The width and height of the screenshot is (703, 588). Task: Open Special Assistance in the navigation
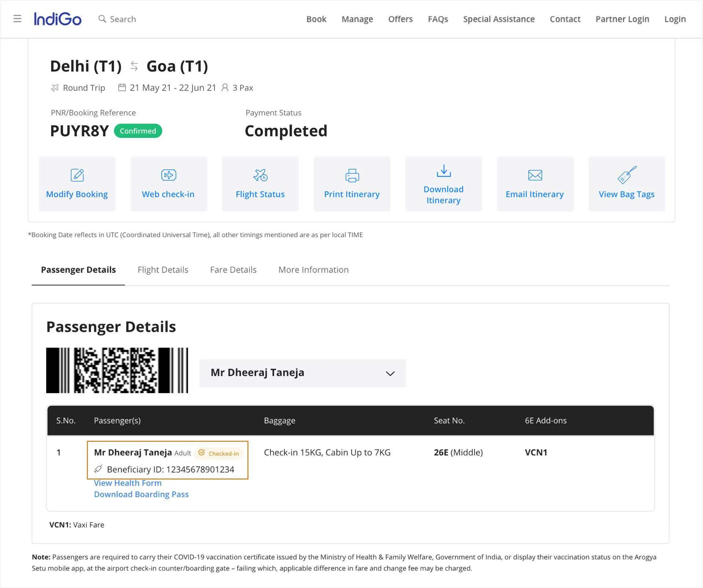click(499, 19)
